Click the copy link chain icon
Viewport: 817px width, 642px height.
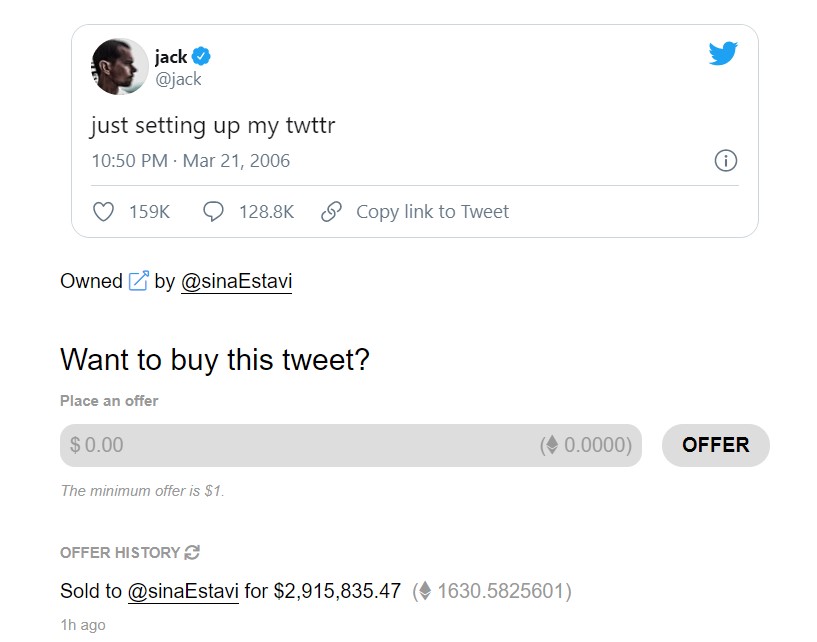(x=331, y=211)
